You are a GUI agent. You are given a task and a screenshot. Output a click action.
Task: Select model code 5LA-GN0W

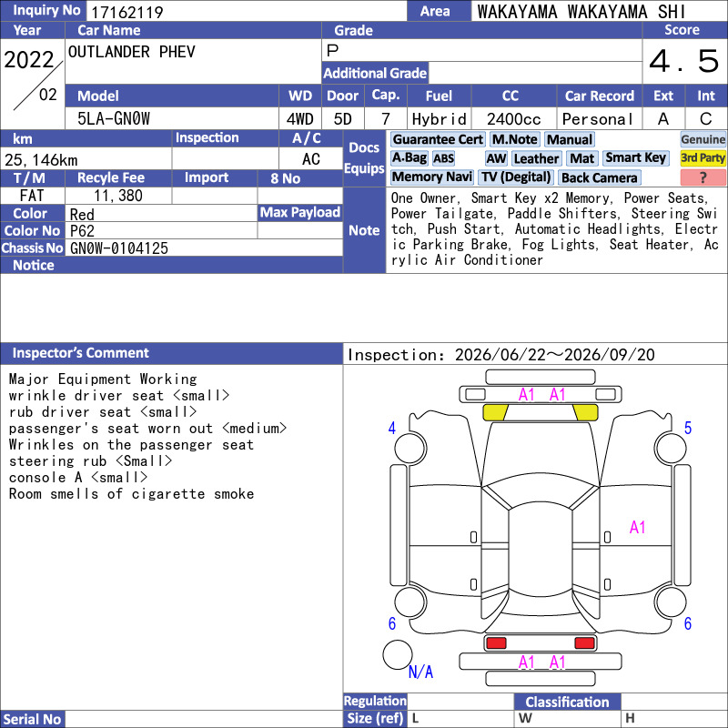click(x=113, y=119)
